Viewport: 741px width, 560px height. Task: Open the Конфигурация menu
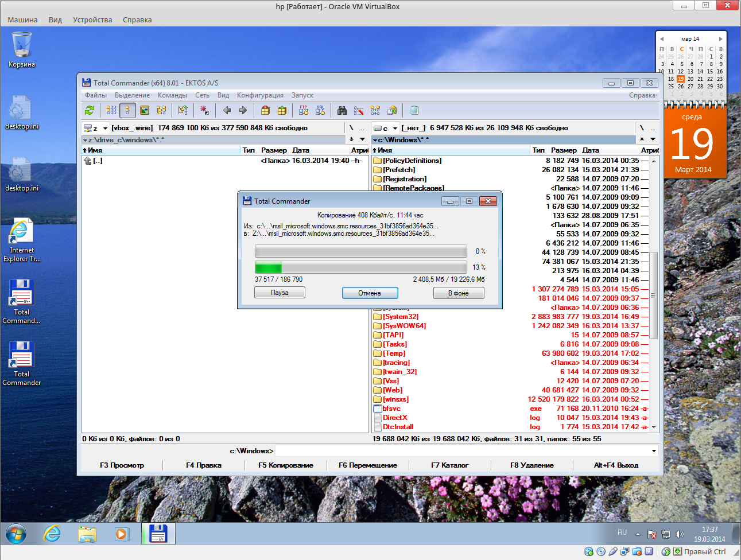click(x=260, y=95)
